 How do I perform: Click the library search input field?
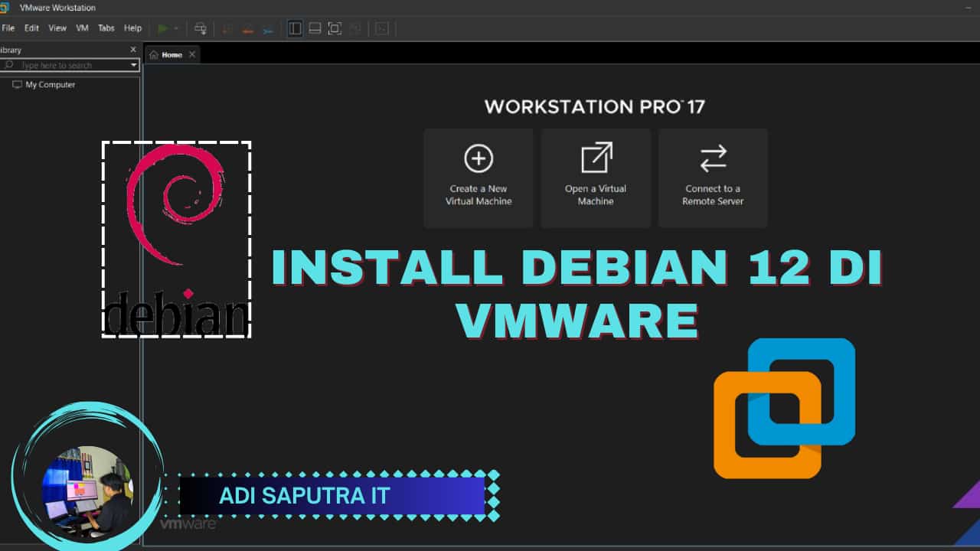click(69, 66)
